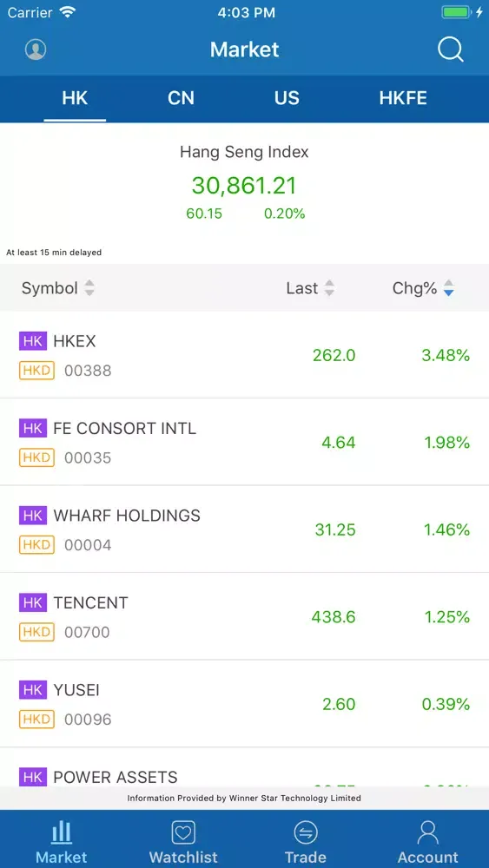Open the FE CONSORT INTL row
Screen dimensions: 489x868
244,443
